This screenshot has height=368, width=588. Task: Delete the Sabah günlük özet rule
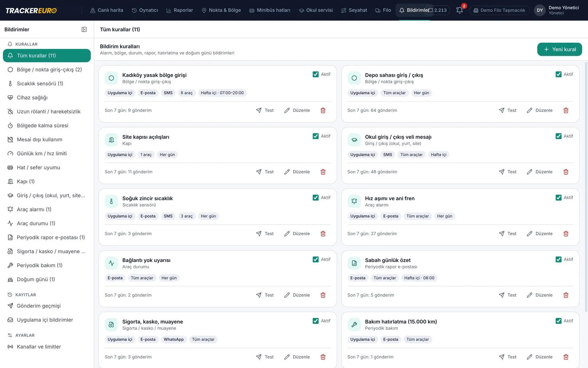pos(566,295)
